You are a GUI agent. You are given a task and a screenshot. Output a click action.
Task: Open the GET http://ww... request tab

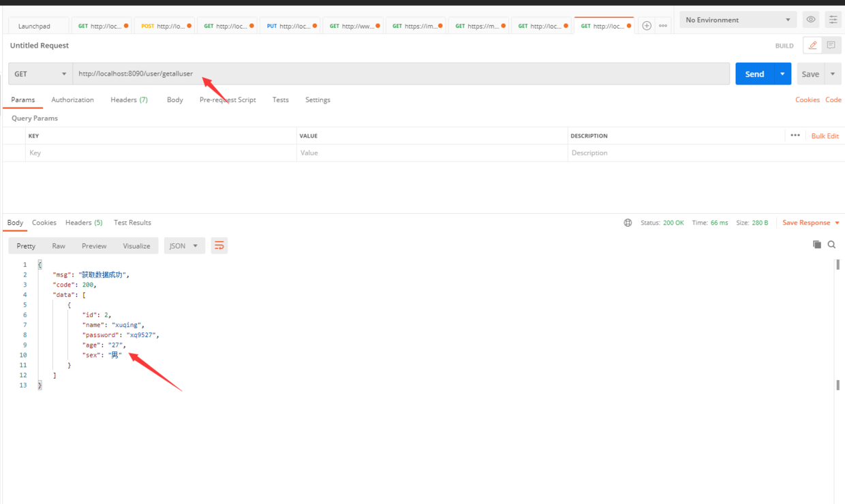[354, 26]
